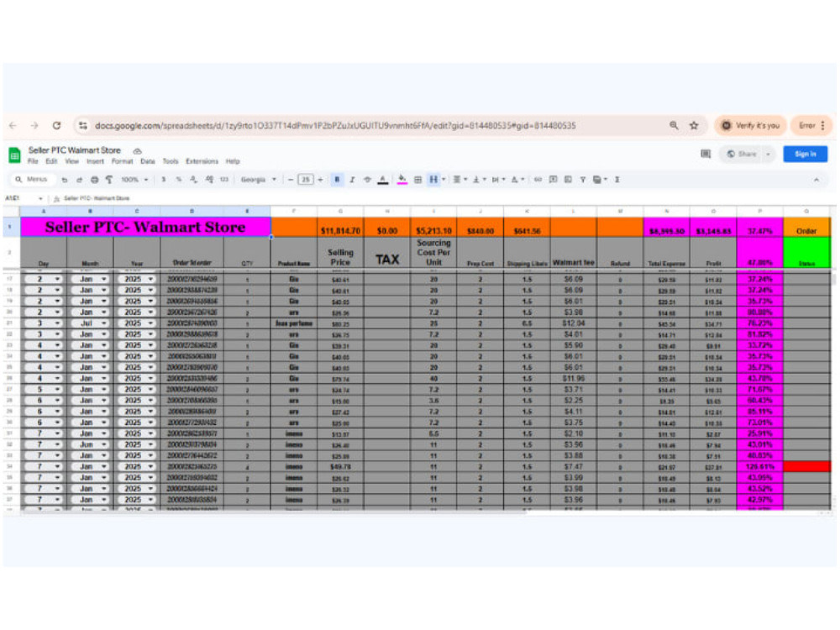Open the Insert menu
The height and width of the screenshot is (630, 840).
click(96, 161)
